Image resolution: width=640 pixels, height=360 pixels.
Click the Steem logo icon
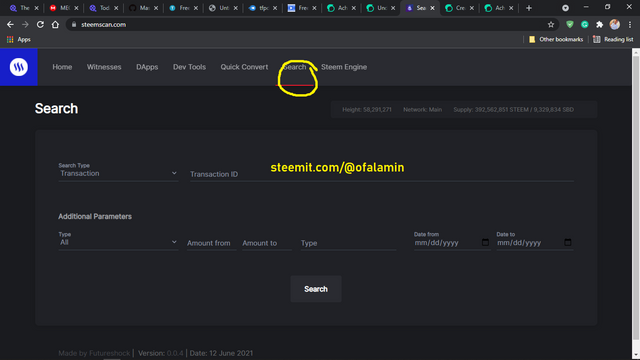point(19,67)
